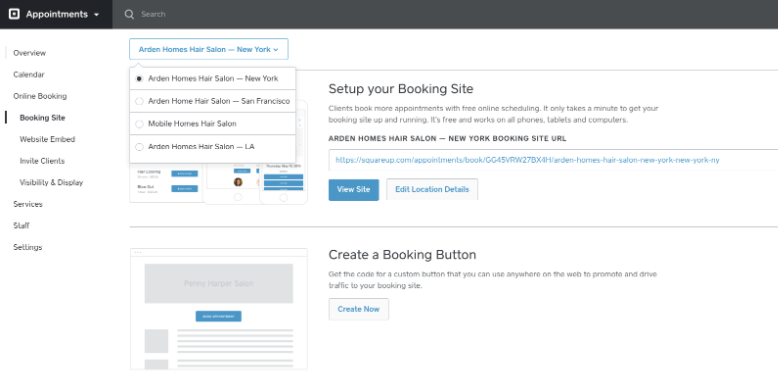778x380 pixels.
Task: Open the Appointments header dropdown arrow
Action: pos(97,15)
